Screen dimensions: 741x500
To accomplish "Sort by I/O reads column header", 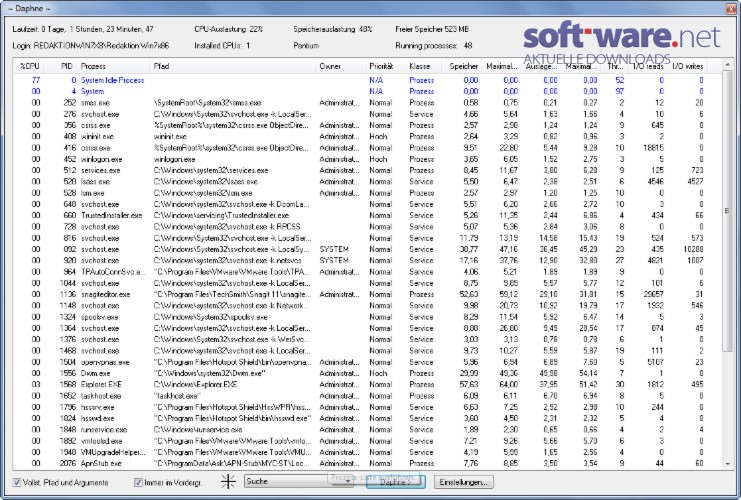I will coord(648,66).
